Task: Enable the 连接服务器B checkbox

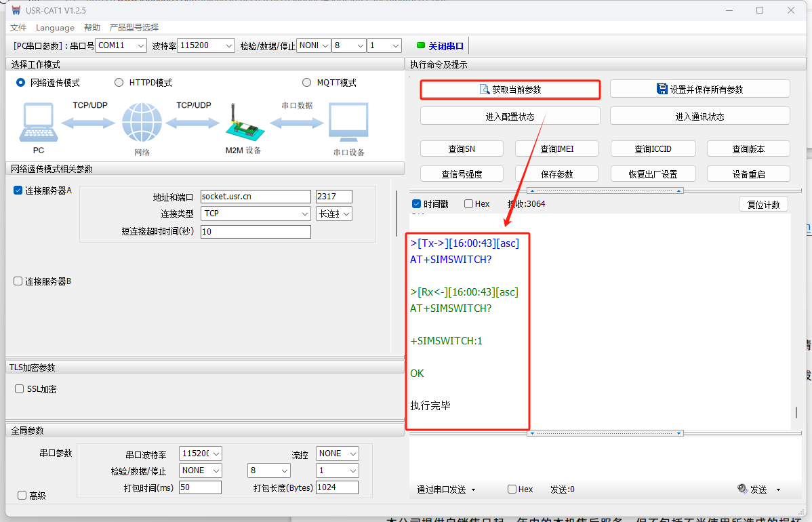Action: (18, 281)
